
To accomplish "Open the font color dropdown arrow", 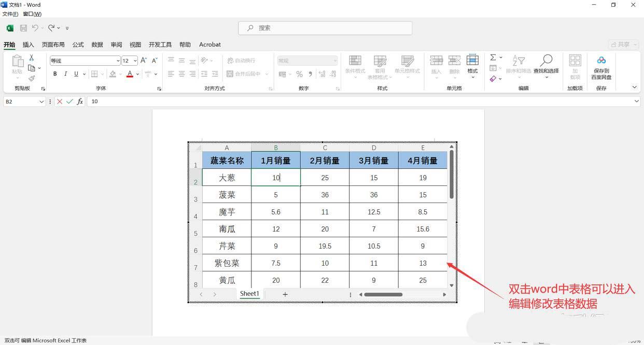I will tap(137, 74).
